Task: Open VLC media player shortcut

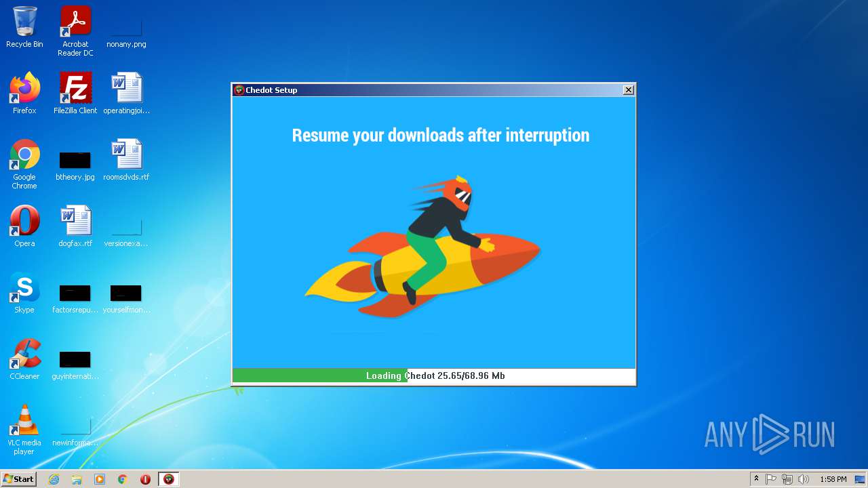Action: click(x=24, y=430)
